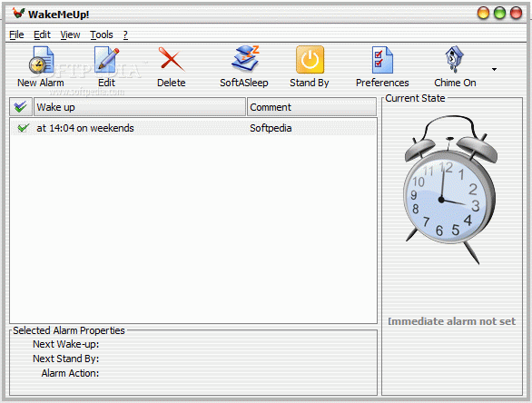The width and height of the screenshot is (532, 403).
Task: Launch SoftASleep pillow icon
Action: [x=245, y=58]
